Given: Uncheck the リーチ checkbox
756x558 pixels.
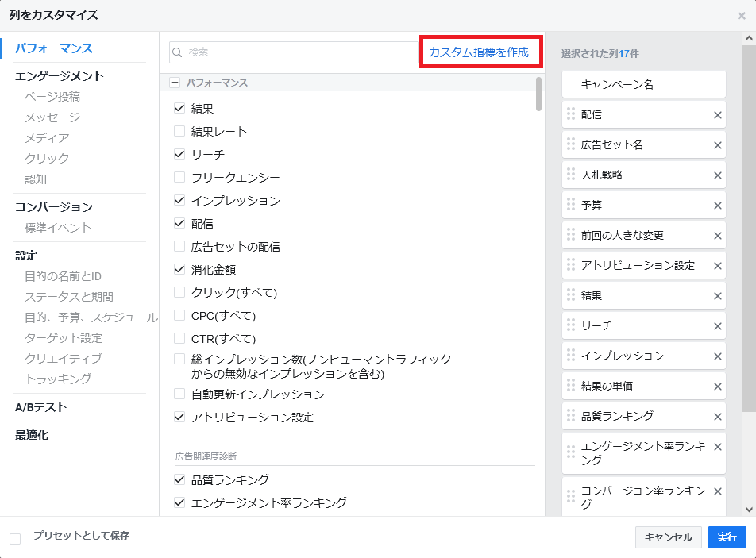Looking at the screenshot, I should coord(179,155).
